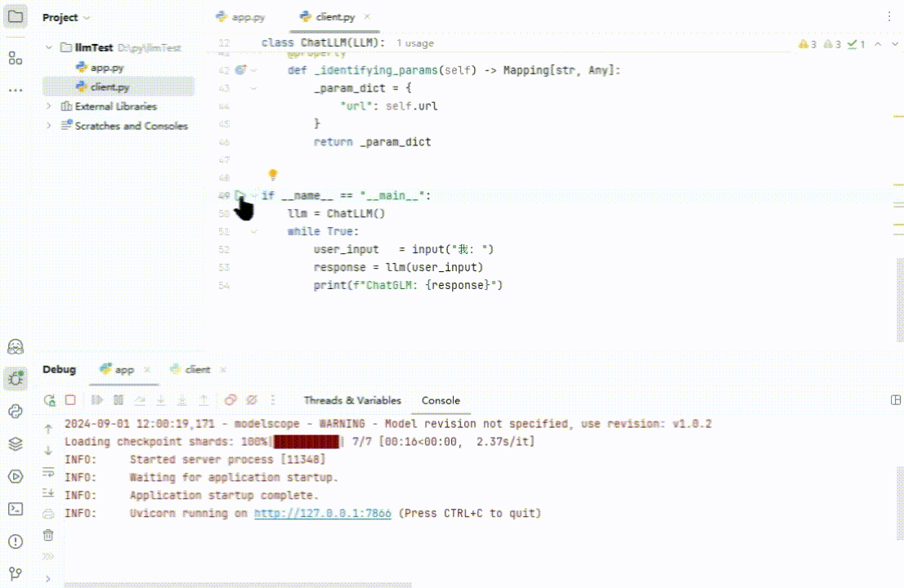Click Step Out in debug toolbar
This screenshot has height=588, width=904.
[x=204, y=399]
